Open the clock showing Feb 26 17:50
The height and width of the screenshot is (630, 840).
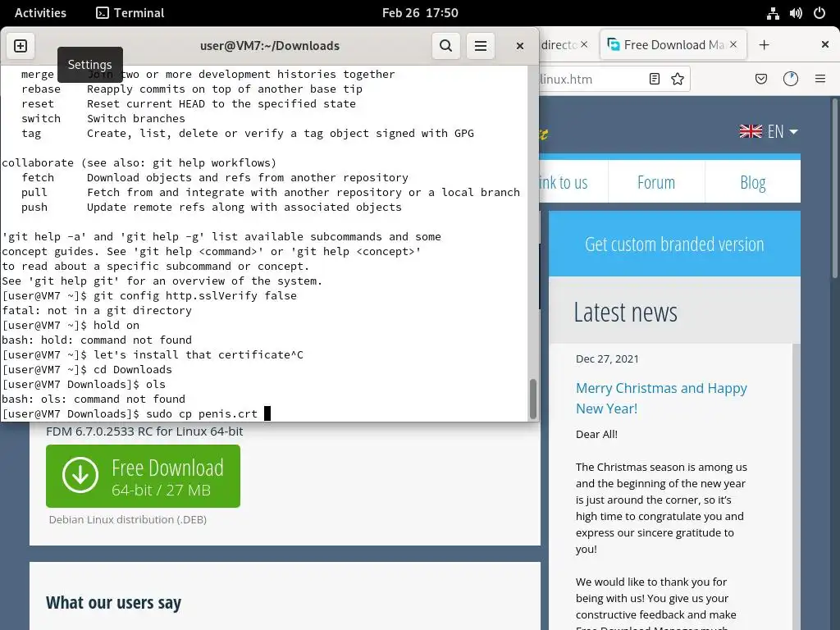[x=420, y=13]
